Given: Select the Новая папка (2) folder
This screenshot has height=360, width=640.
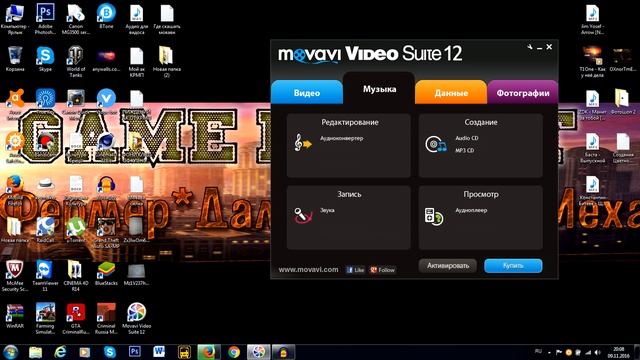Looking at the screenshot, I should (167, 62).
